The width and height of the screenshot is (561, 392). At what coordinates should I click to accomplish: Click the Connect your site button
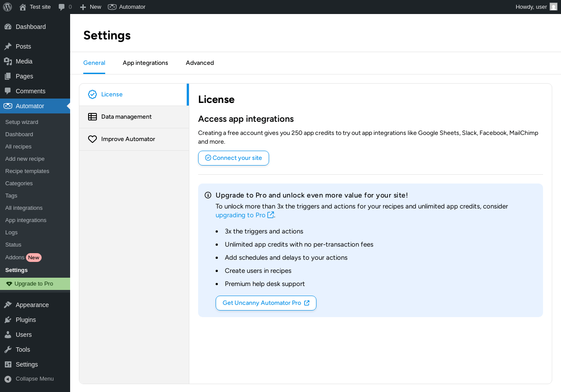234,158
